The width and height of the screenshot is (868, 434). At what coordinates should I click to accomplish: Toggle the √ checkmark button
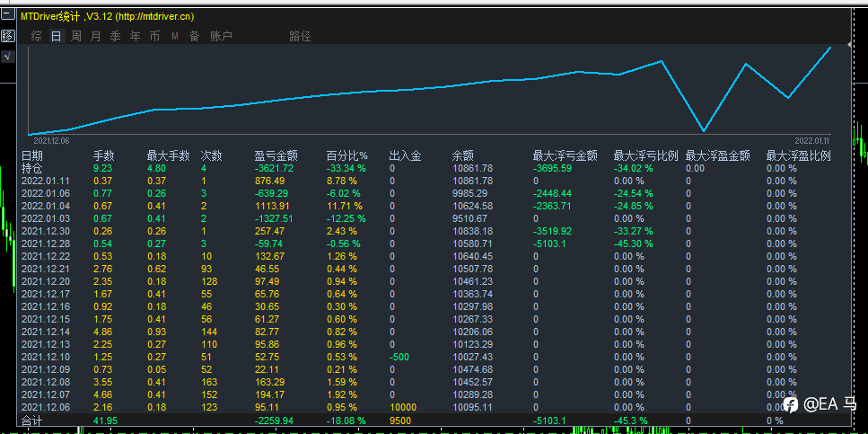pyautogui.click(x=8, y=56)
